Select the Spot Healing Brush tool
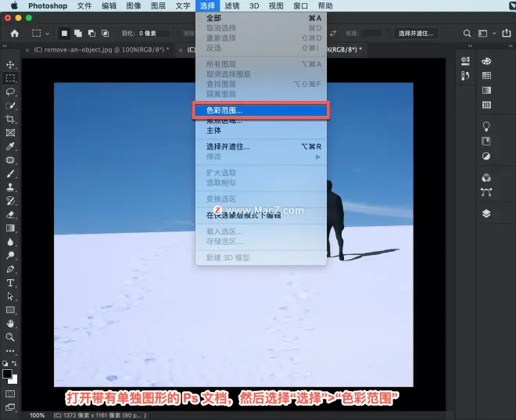Viewport: 516px width, 420px height. pos(10,160)
